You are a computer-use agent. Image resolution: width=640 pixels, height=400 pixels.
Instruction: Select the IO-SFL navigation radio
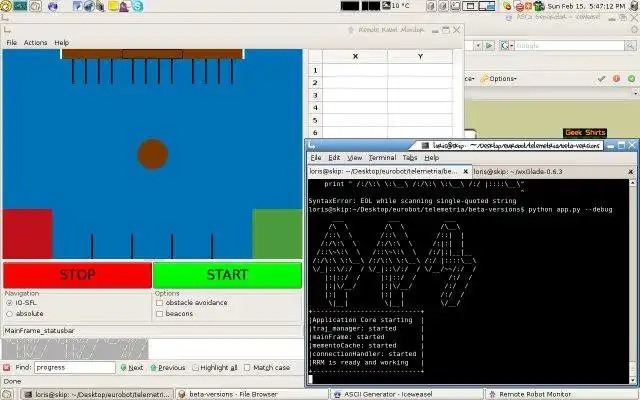click(x=9, y=303)
